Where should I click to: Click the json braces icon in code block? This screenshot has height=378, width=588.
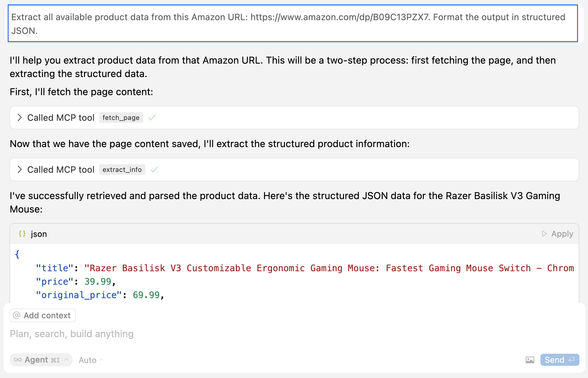click(22, 234)
